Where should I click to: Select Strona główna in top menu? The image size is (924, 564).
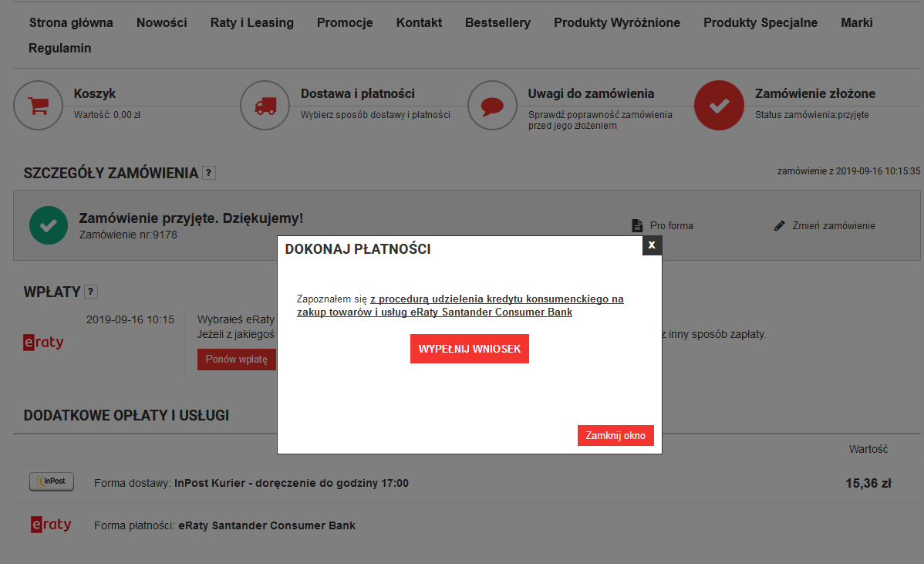(71, 22)
